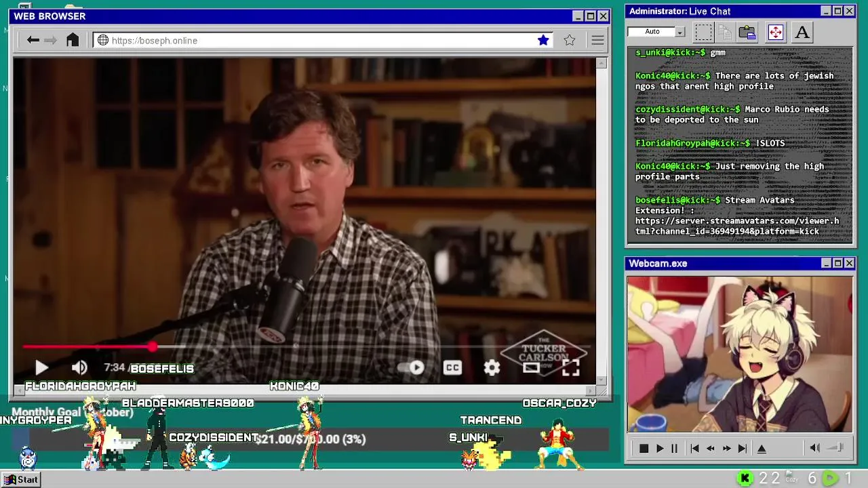868x488 pixels.
Task: Click the webcam stop button
Action: tap(644, 448)
